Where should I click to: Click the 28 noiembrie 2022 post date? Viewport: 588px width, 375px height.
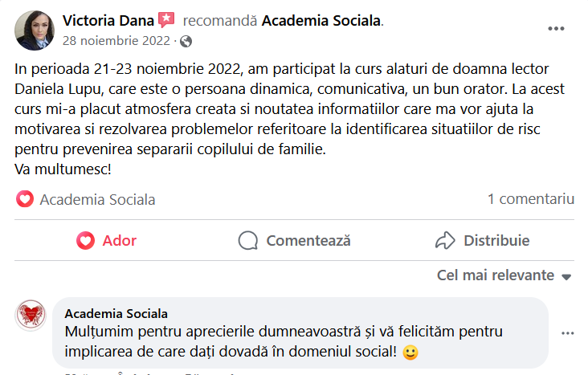(x=118, y=40)
